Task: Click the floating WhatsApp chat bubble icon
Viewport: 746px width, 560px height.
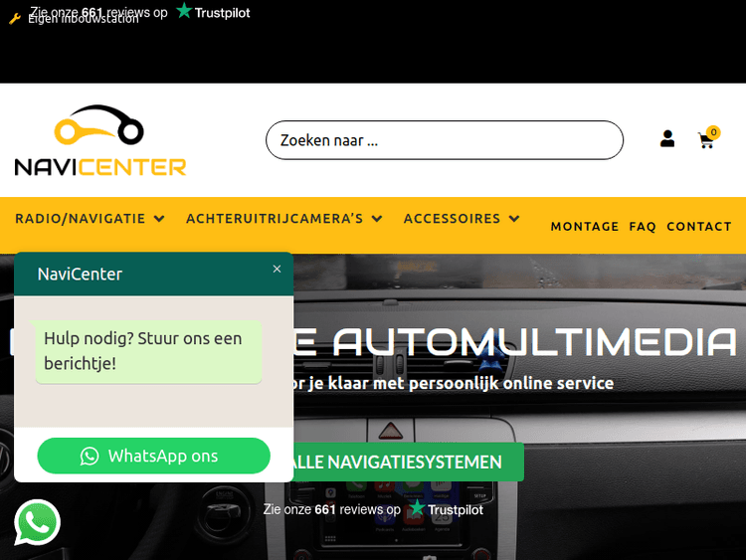Action: point(37,522)
